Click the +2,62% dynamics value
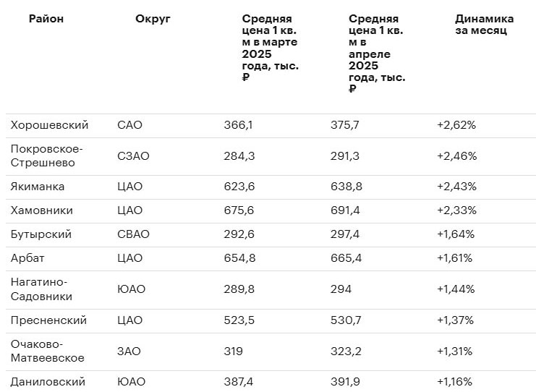 [456, 125]
